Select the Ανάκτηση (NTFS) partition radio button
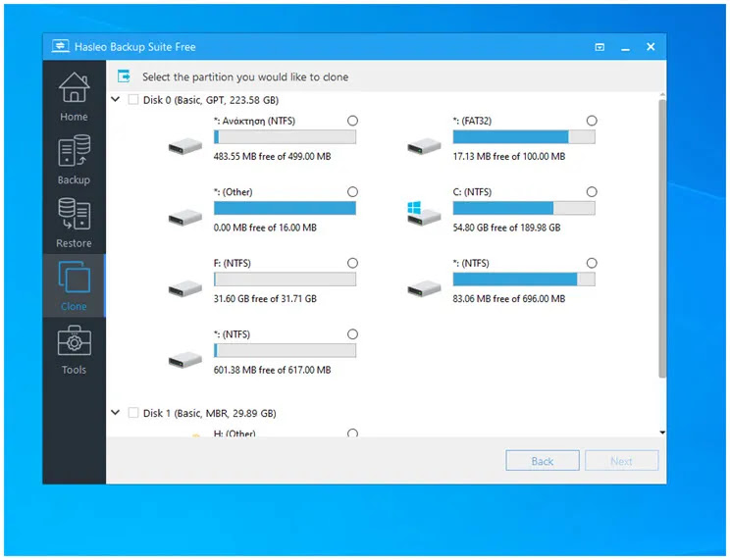730x560 pixels. tap(353, 121)
